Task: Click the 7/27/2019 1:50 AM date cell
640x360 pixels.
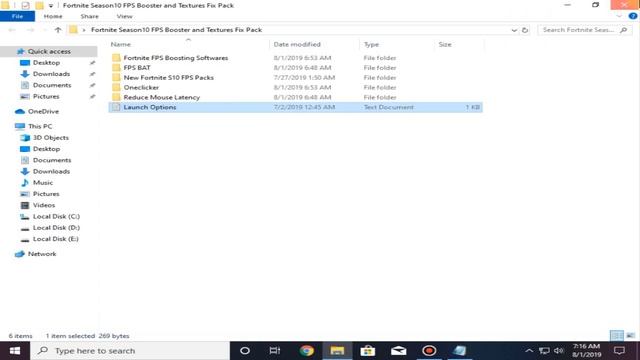Action: coord(304,78)
